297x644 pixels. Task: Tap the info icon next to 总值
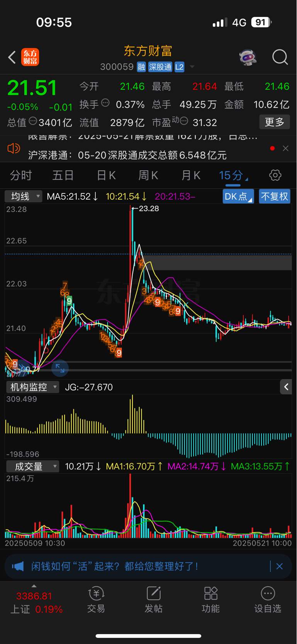tap(33, 121)
